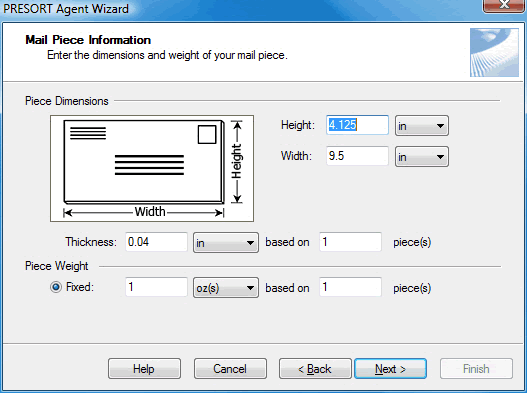Click the Fixed weight value field
This screenshot has height=393, width=527.
[156, 287]
